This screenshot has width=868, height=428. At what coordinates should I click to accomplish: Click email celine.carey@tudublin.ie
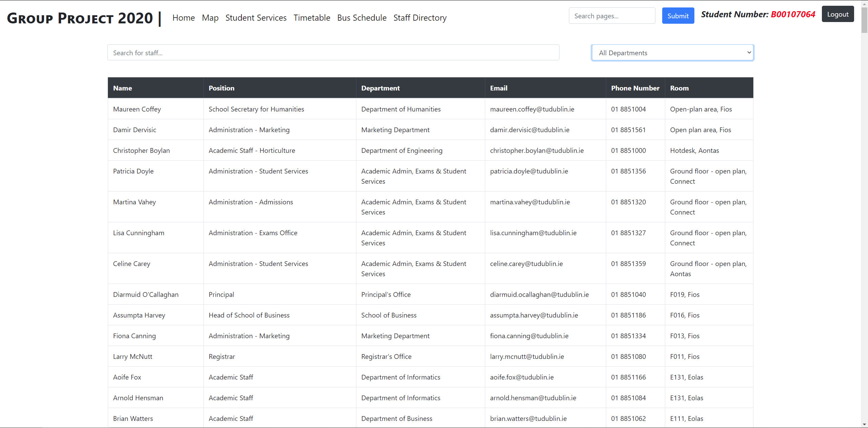(526, 264)
